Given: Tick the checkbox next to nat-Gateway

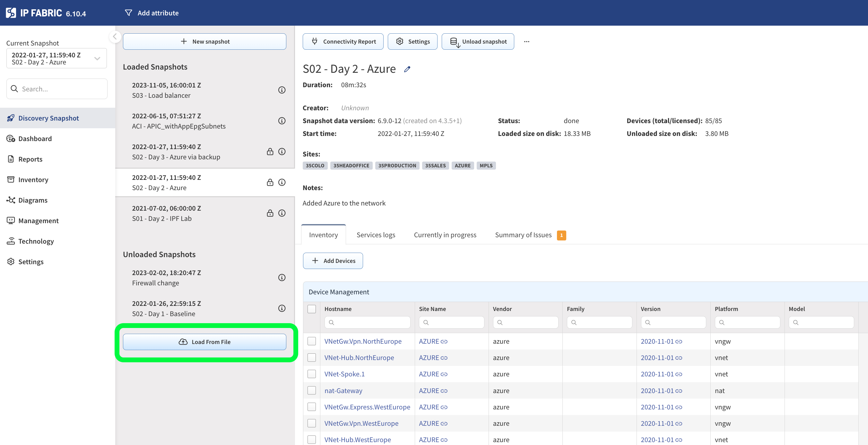Looking at the screenshot, I should click(x=312, y=390).
